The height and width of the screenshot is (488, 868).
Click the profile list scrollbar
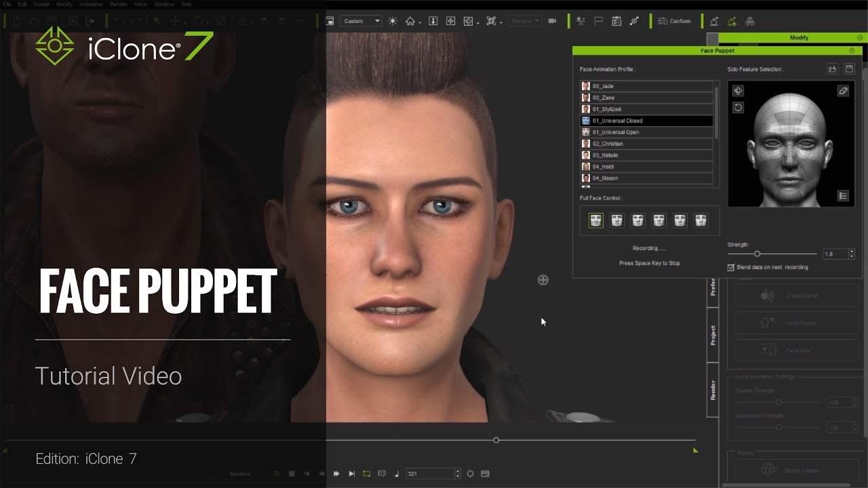(x=717, y=113)
